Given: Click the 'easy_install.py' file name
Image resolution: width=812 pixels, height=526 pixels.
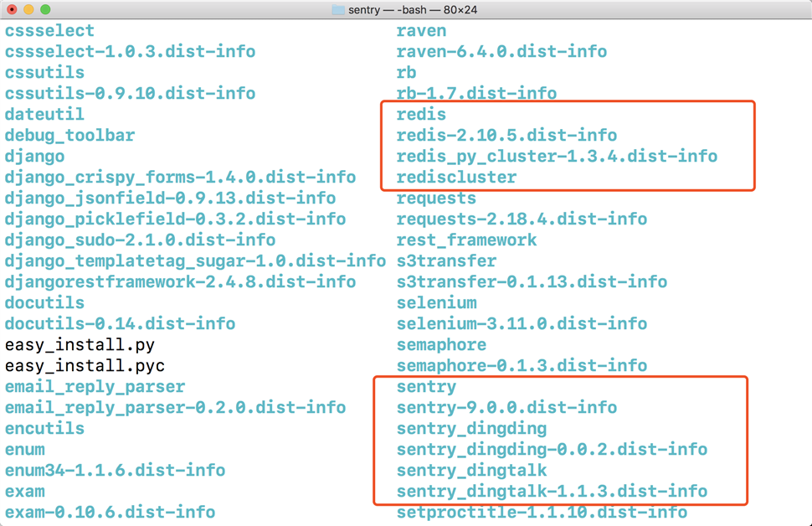Looking at the screenshot, I should pos(80,345).
